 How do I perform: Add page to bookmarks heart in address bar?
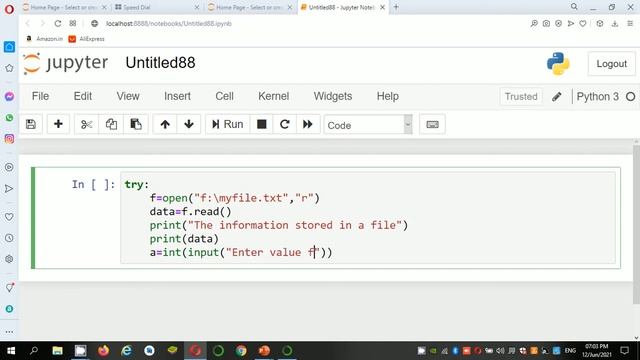[x=583, y=24]
